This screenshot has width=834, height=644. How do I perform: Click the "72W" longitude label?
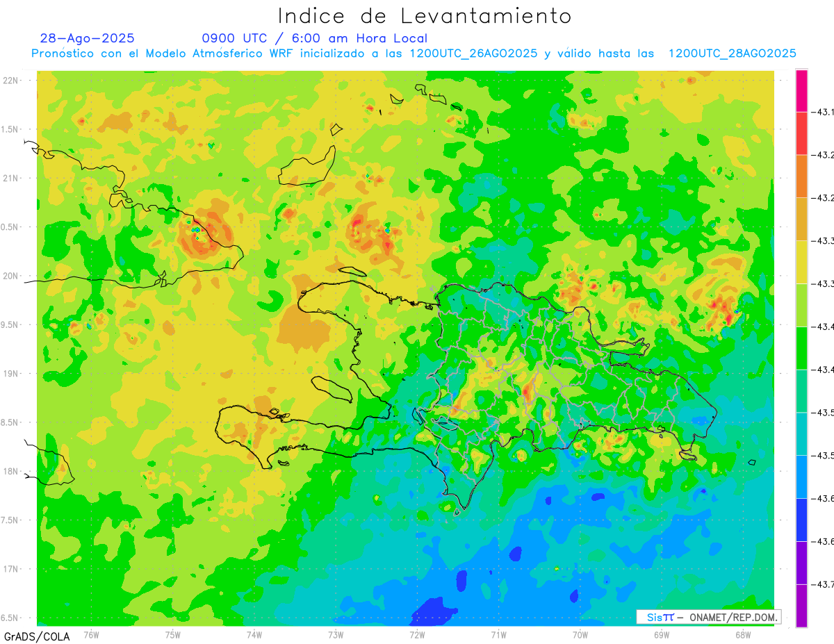(x=417, y=635)
